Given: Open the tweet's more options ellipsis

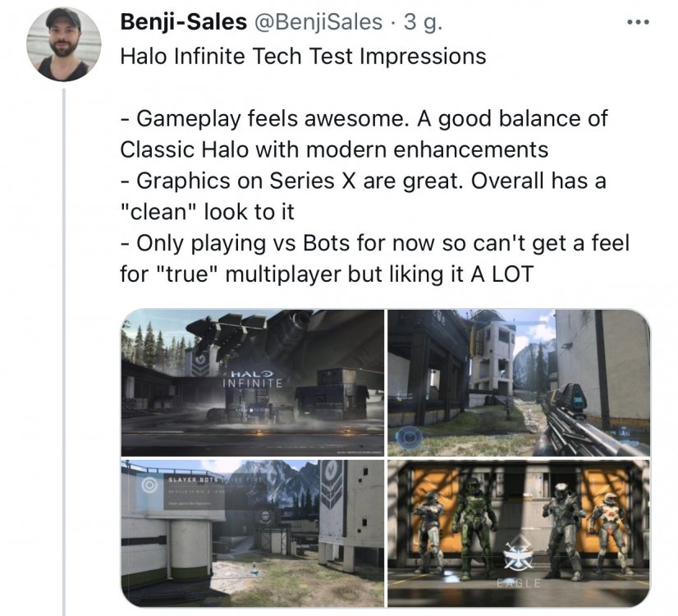Looking at the screenshot, I should [x=637, y=22].
